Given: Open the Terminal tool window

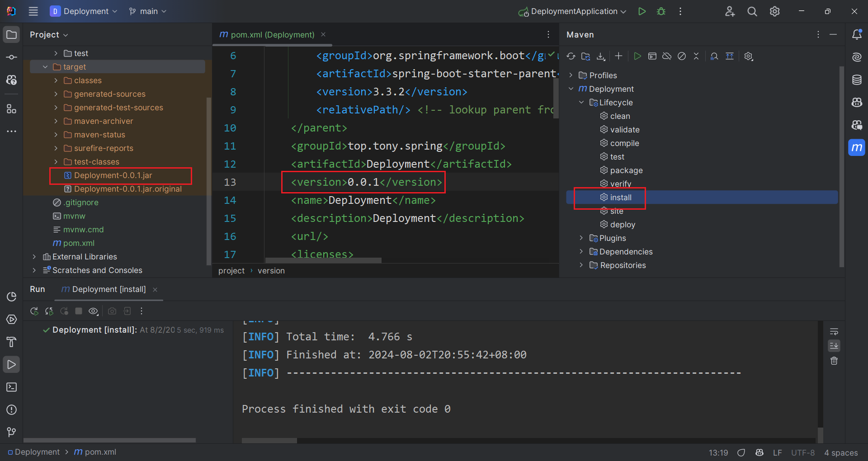Looking at the screenshot, I should [12, 387].
